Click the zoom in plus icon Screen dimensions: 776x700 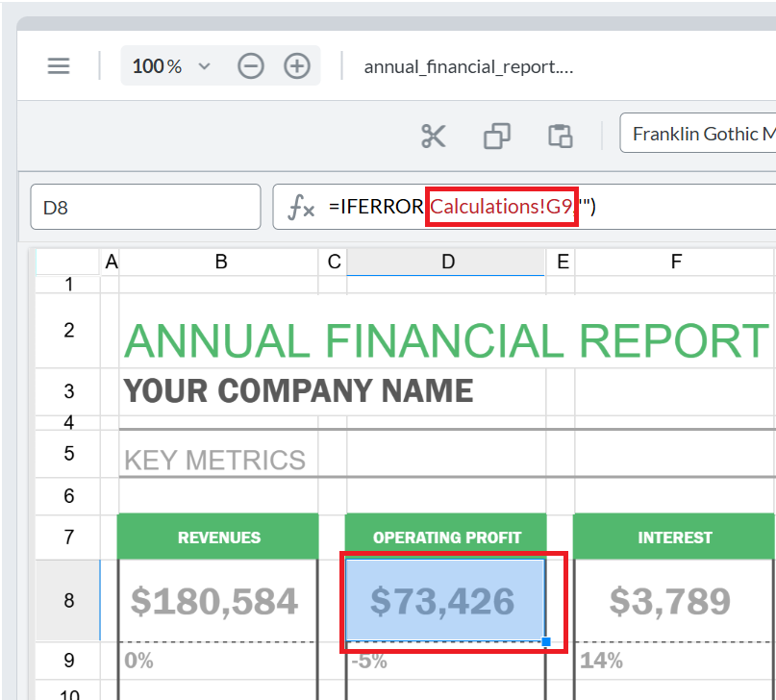click(x=297, y=66)
